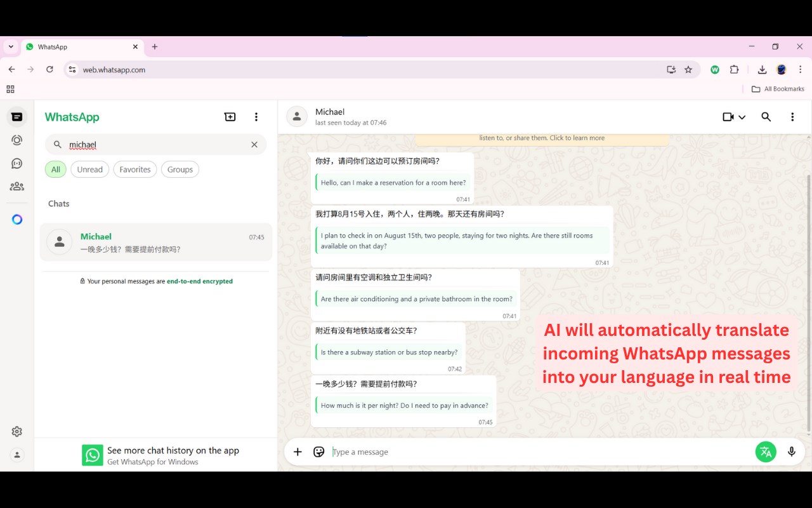Expand the call options chevron
This screenshot has width=812, height=508.
point(742,117)
